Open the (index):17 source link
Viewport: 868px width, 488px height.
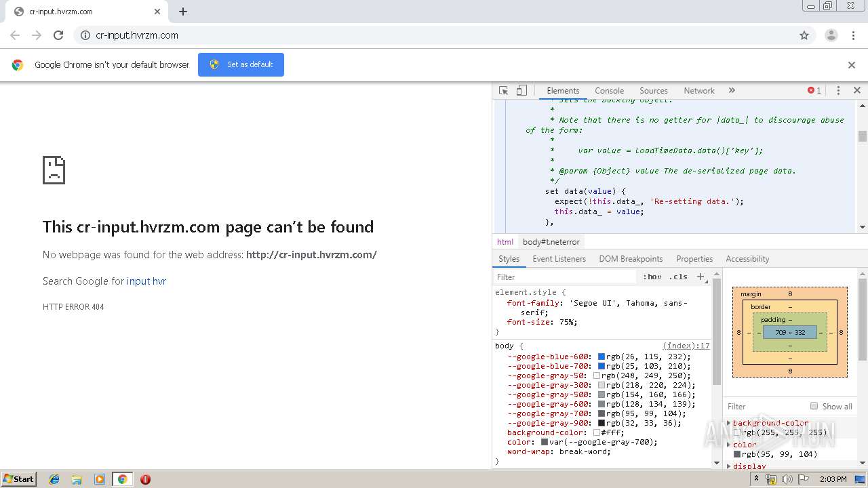[686, 346]
